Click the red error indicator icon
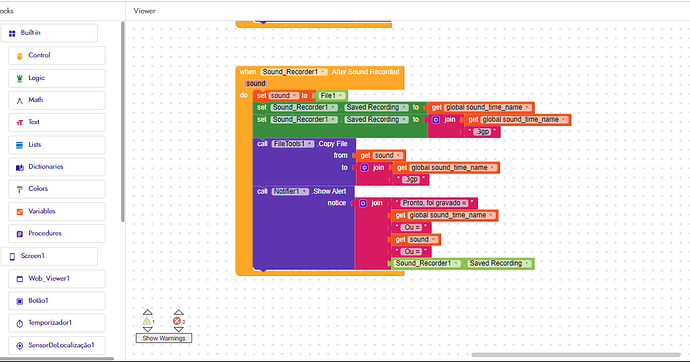 (x=177, y=321)
